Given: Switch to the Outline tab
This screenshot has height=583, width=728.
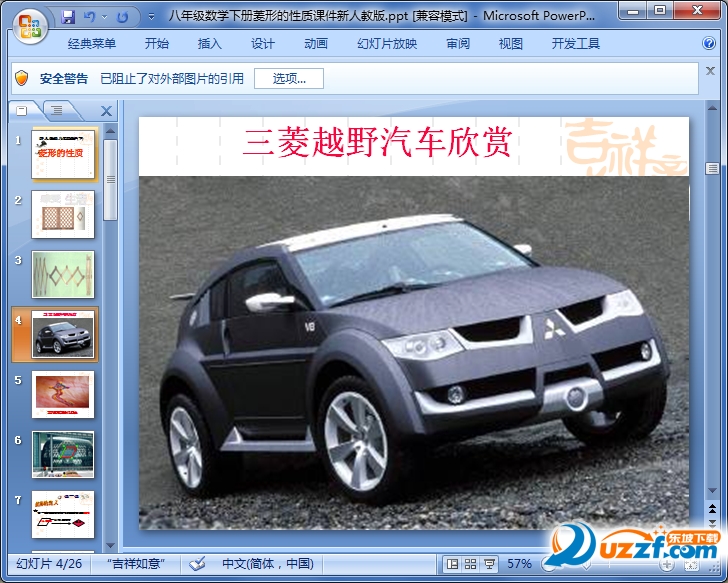Looking at the screenshot, I should tap(57, 110).
